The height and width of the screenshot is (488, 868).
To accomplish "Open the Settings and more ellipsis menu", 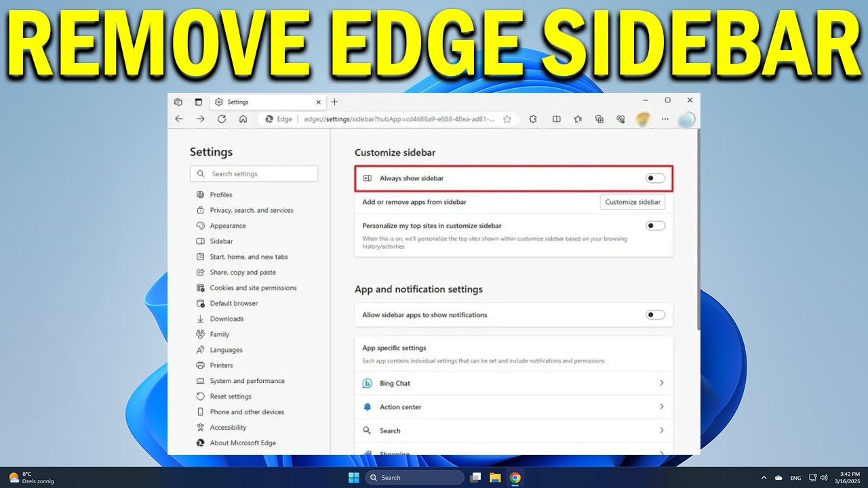I will point(665,119).
